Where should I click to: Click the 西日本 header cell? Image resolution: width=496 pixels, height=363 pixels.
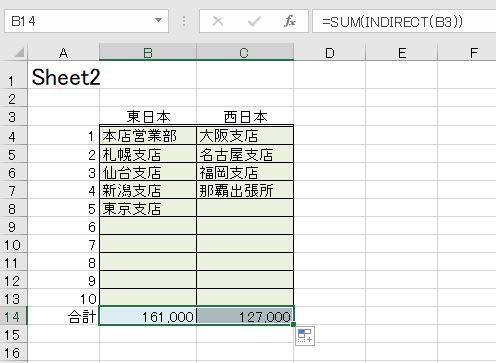click(x=245, y=116)
